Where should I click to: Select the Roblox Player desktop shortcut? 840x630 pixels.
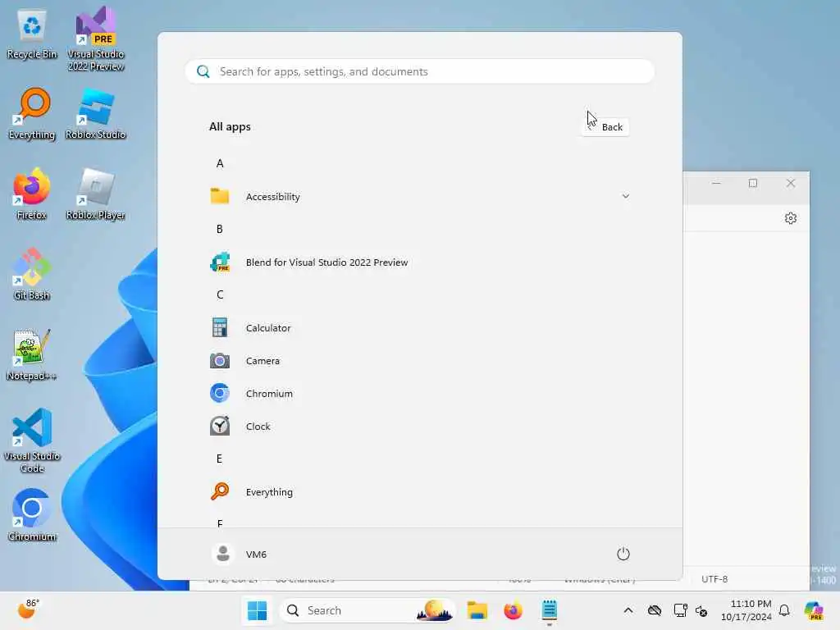pyautogui.click(x=96, y=194)
